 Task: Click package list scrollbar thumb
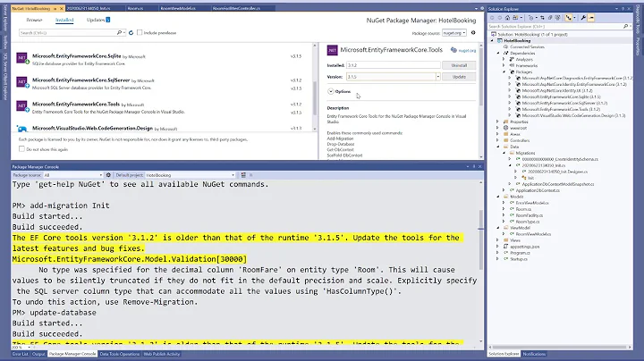315,97
